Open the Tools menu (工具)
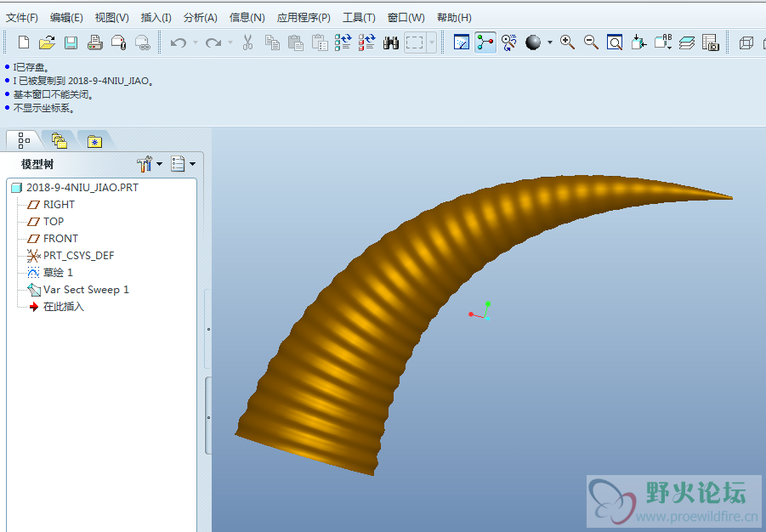The height and width of the screenshot is (532, 766). point(359,18)
